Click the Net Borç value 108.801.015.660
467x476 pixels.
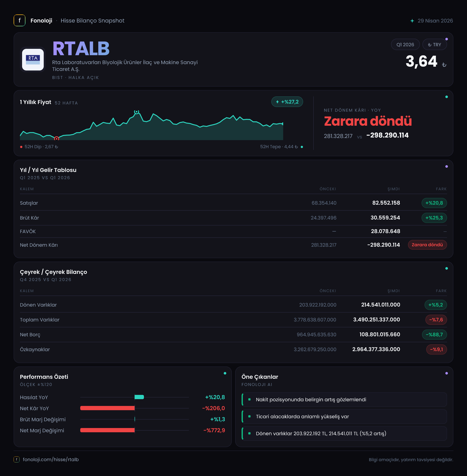coord(380,334)
